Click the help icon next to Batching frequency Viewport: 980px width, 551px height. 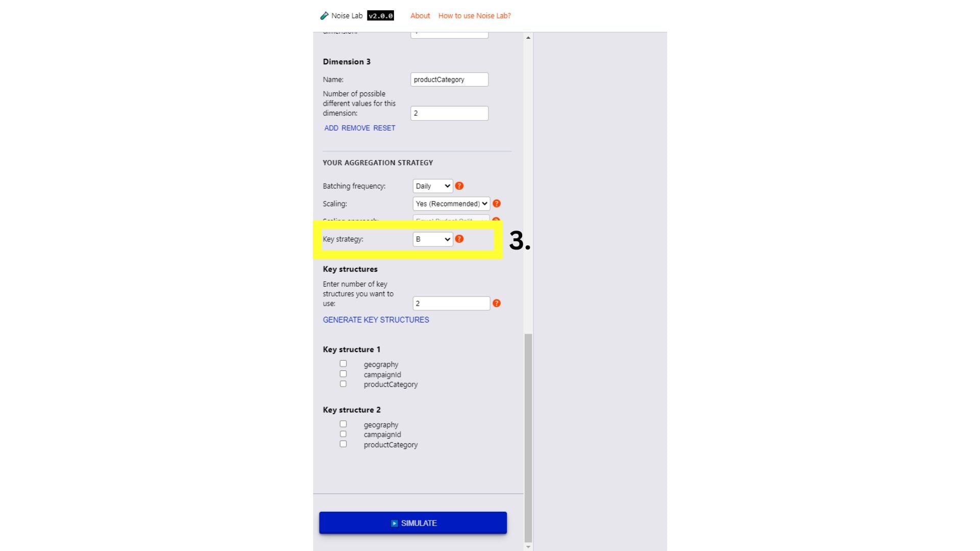point(459,186)
